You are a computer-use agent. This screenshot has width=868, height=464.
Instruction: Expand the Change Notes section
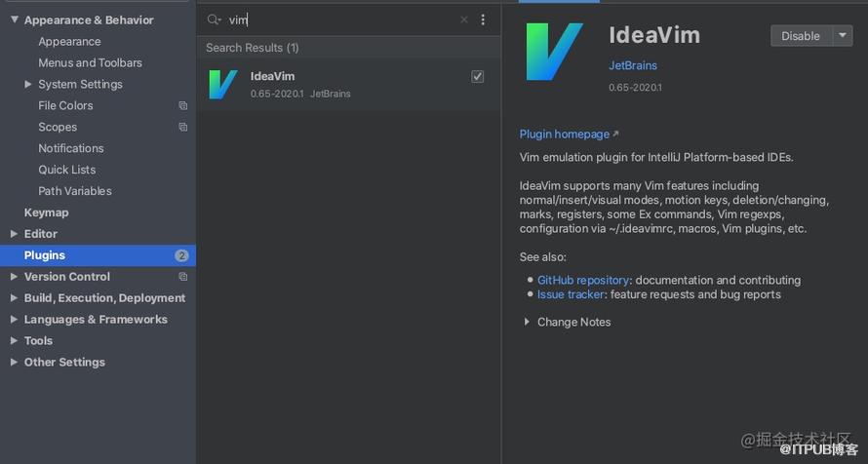coord(527,322)
